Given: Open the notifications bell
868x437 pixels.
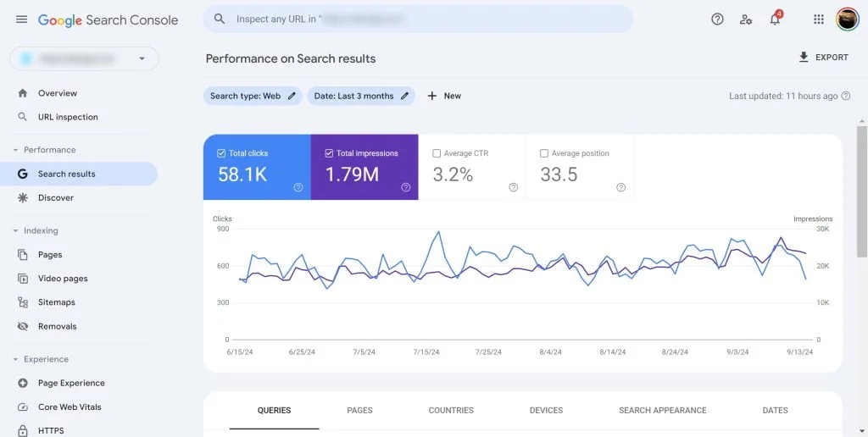Looking at the screenshot, I should pos(775,19).
